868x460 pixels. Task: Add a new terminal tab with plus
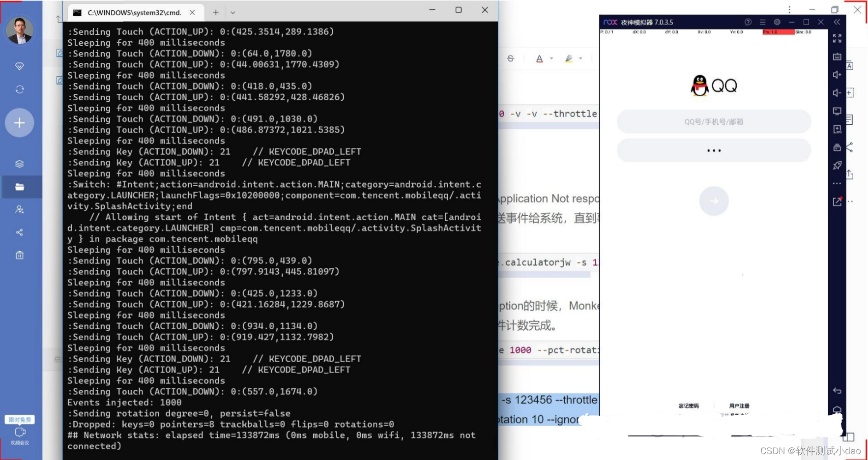point(216,12)
